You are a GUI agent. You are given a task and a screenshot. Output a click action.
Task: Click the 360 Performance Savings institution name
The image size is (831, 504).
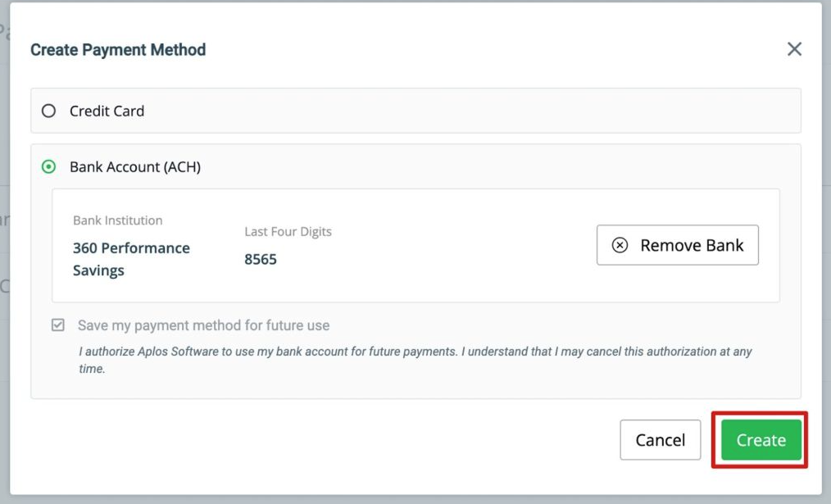coord(131,259)
